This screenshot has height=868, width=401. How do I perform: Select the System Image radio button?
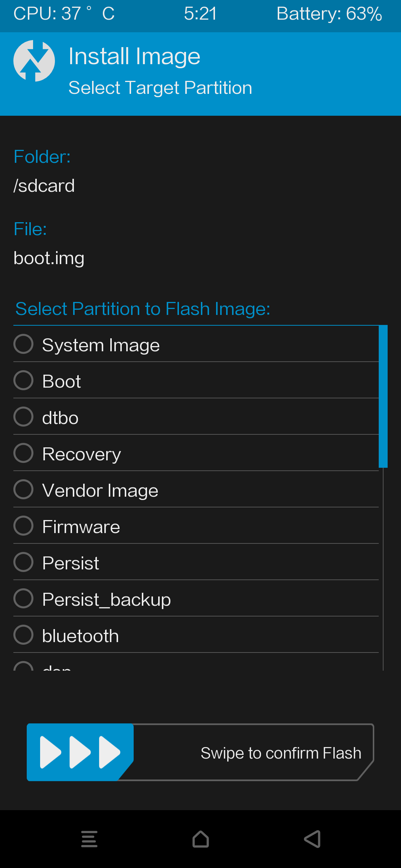[x=23, y=344]
